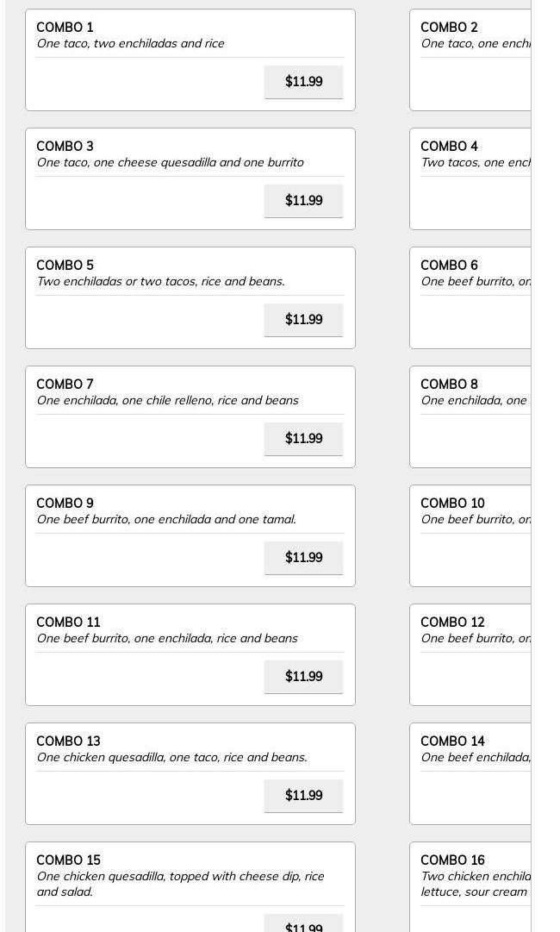Open the COMBO 8 item card

[x=470, y=416]
